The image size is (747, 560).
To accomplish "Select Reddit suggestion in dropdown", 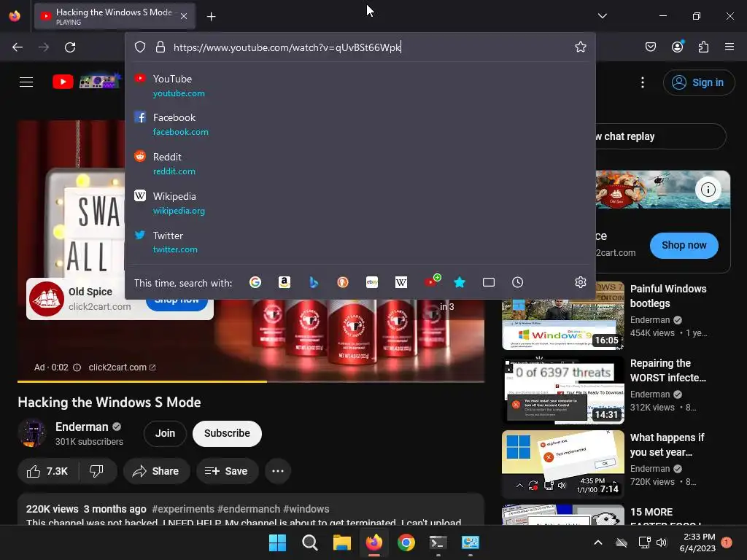I will (360, 163).
